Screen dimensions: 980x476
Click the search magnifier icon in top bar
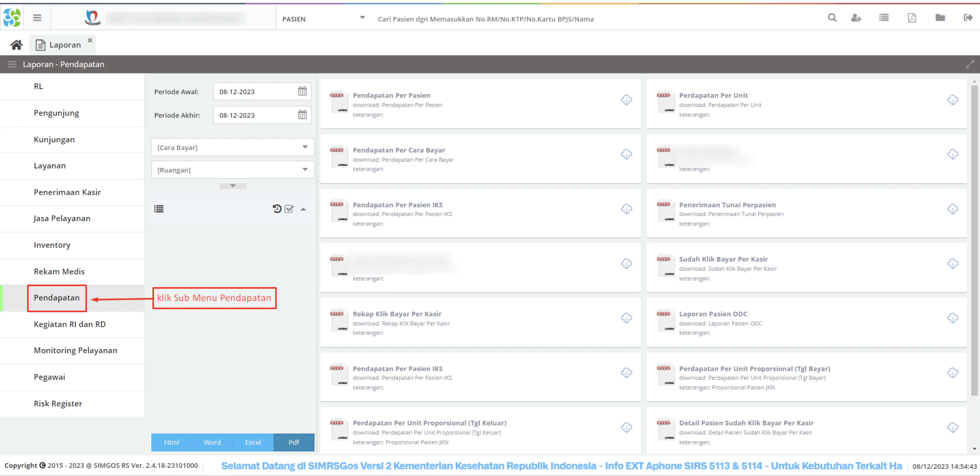point(832,18)
